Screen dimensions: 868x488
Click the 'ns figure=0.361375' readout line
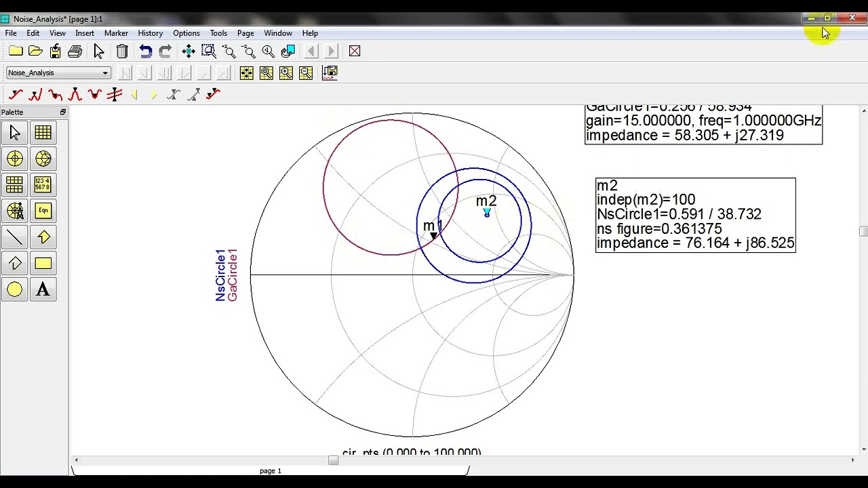[659, 229]
